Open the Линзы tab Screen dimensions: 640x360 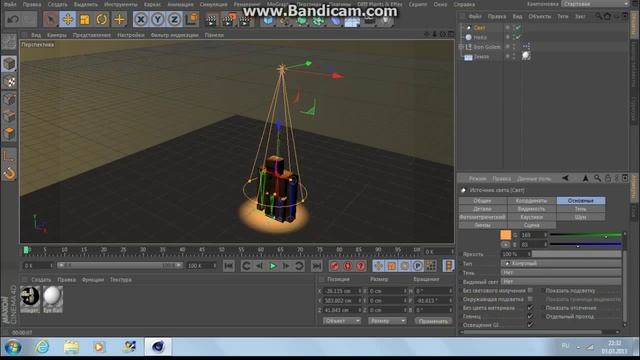483,225
